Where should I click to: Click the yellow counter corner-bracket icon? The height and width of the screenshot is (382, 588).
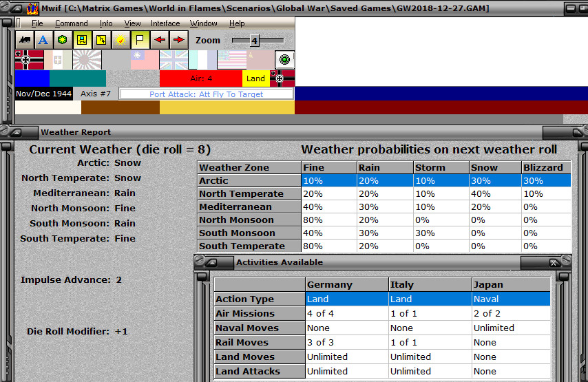click(101, 40)
